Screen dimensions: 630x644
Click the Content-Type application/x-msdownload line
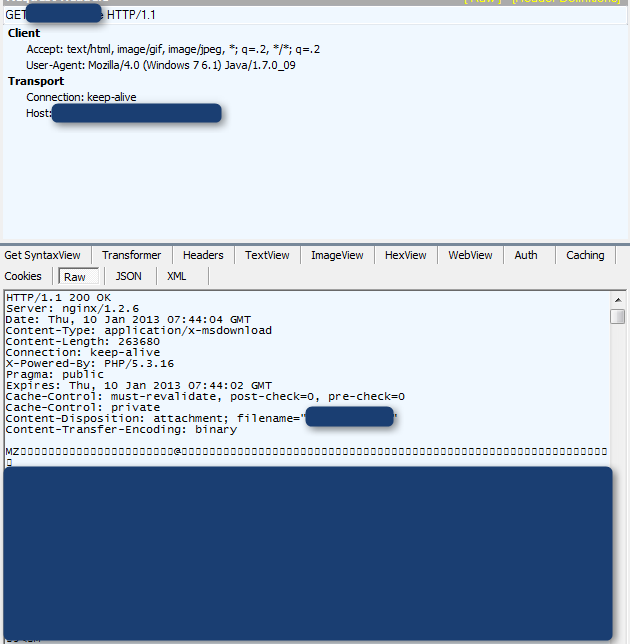(x=138, y=331)
